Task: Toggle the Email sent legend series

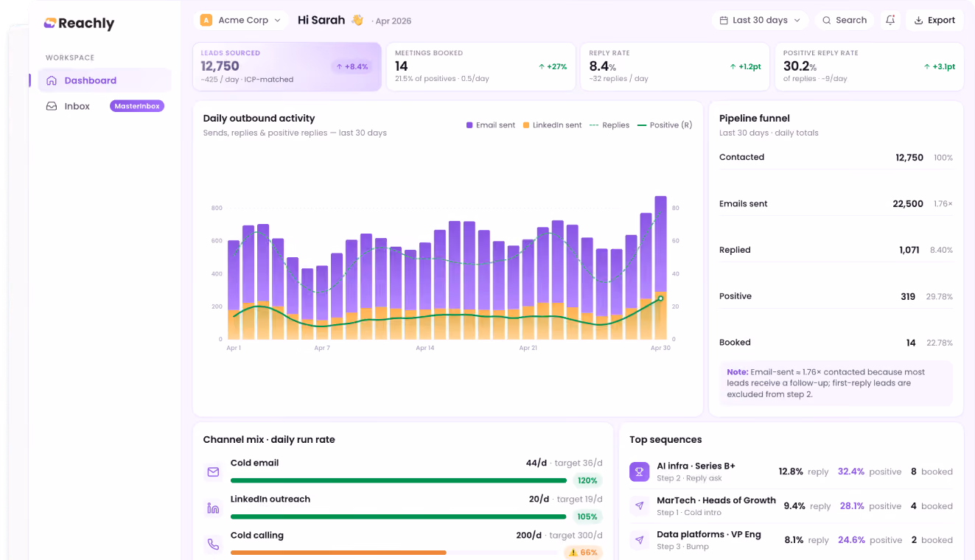Action: [x=491, y=125]
